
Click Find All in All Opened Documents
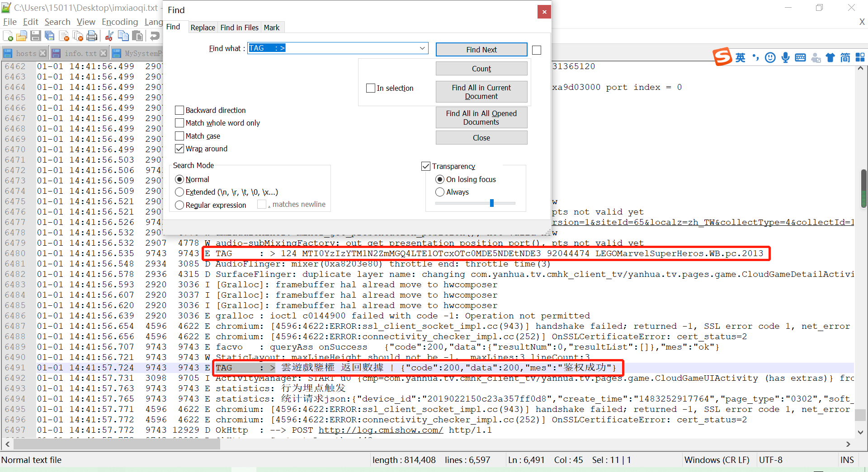click(481, 117)
